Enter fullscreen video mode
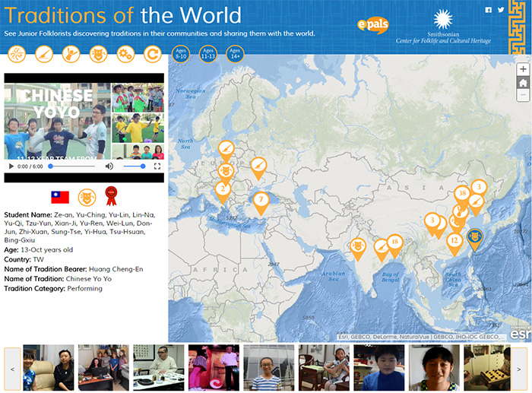 (x=157, y=166)
